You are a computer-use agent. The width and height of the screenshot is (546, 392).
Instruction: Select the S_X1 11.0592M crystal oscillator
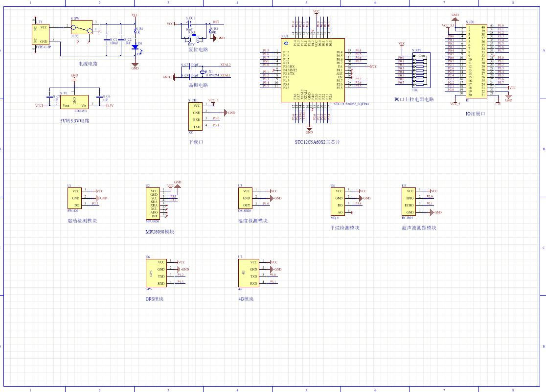[202, 72]
